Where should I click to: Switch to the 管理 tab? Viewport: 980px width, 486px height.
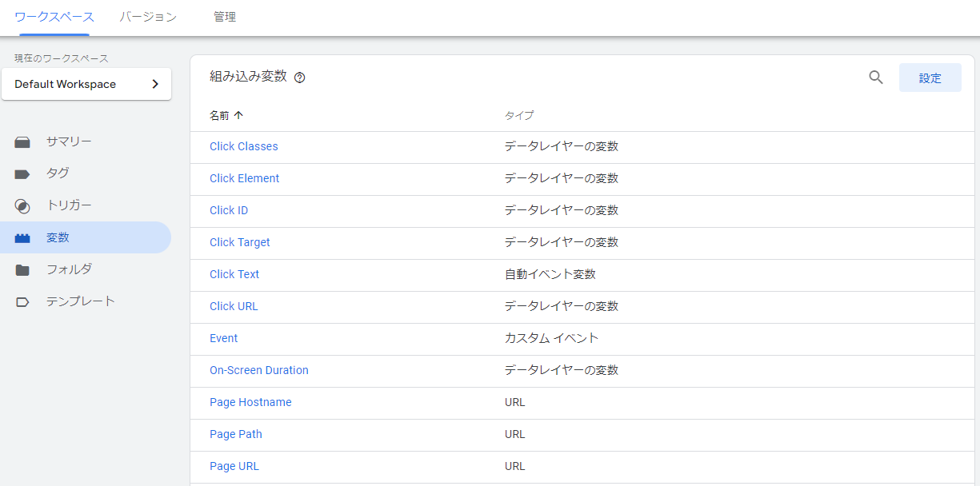[x=225, y=17]
